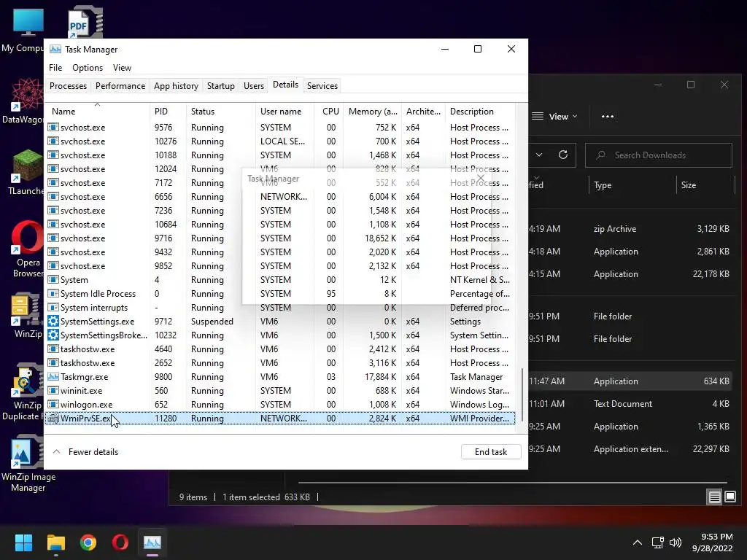The image size is (747, 560).
Task: Select the TLauncher desktop icon
Action: tap(26, 172)
